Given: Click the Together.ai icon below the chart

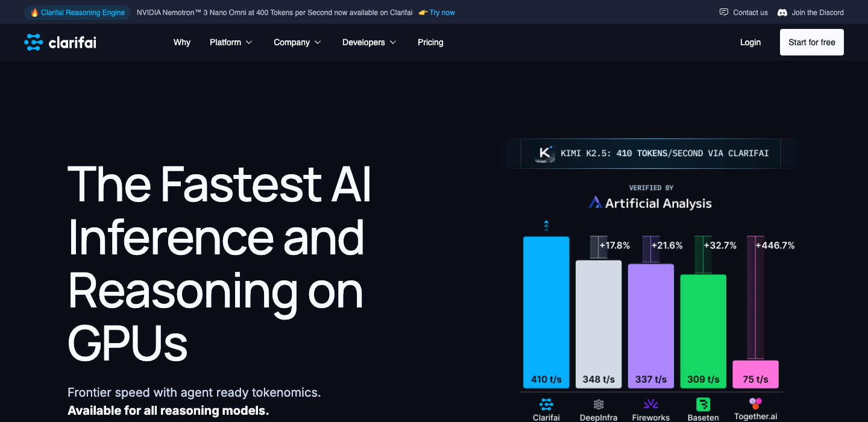Looking at the screenshot, I should pos(755,403).
